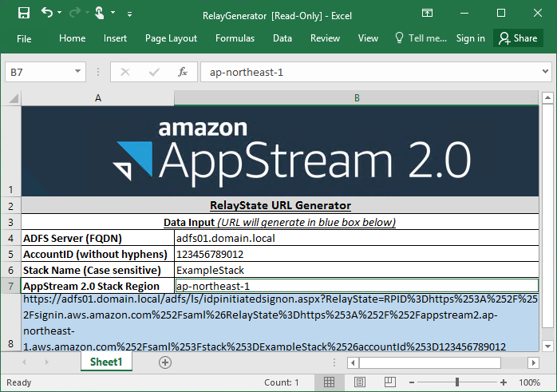
Task: Expand the Name Box dropdown arrow
Action: pos(77,71)
